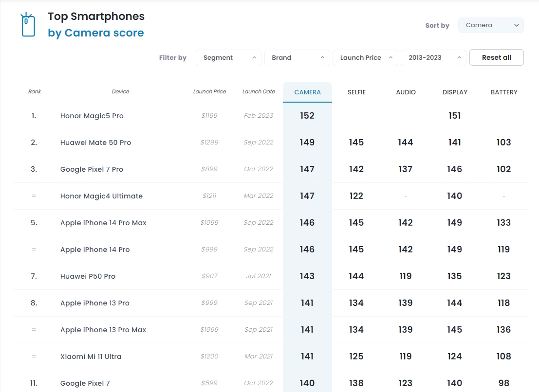Click selfie score 144 for Huawei P50 Pro
This screenshot has width=539, height=392.
(356, 276)
